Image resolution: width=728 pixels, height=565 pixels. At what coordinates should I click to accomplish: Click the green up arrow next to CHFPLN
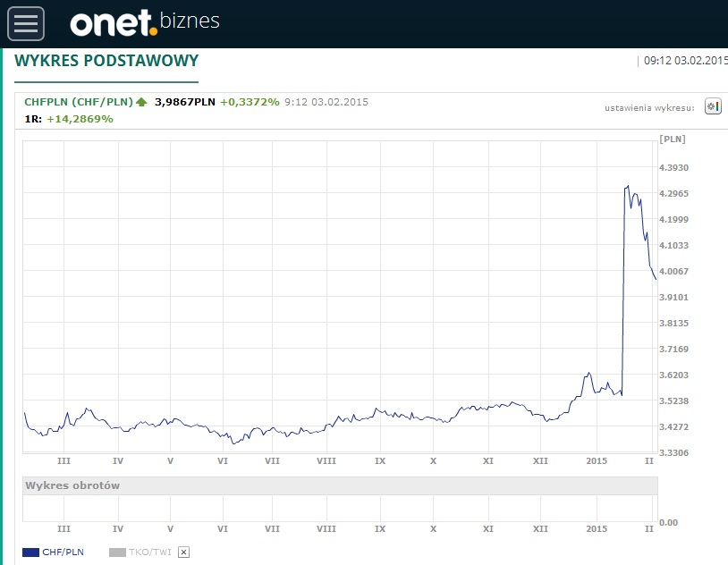[x=141, y=102]
